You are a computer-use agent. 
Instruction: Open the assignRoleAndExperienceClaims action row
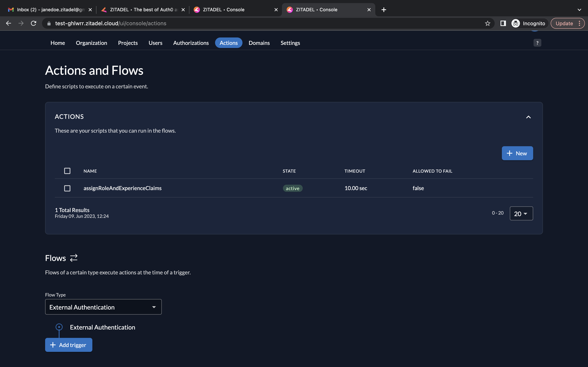pyautogui.click(x=122, y=188)
